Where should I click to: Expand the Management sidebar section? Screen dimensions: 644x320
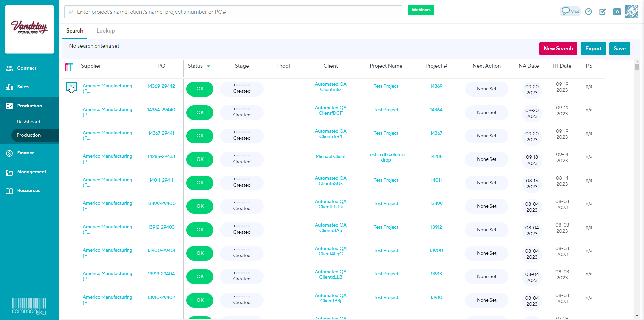click(x=32, y=172)
